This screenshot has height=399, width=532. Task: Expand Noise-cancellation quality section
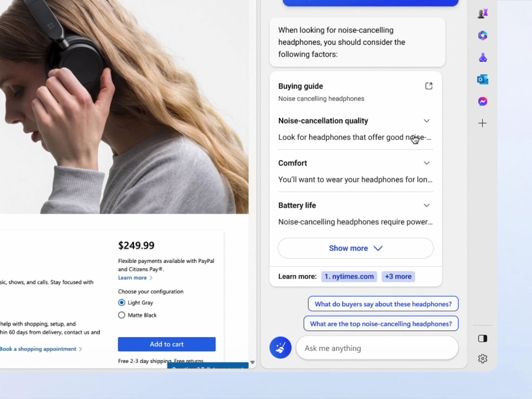coord(427,121)
